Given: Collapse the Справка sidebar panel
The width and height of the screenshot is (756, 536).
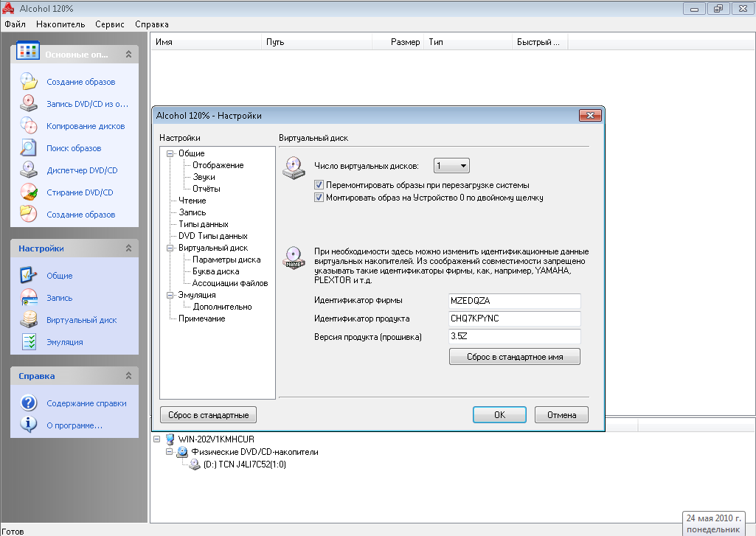Looking at the screenshot, I should click(128, 375).
